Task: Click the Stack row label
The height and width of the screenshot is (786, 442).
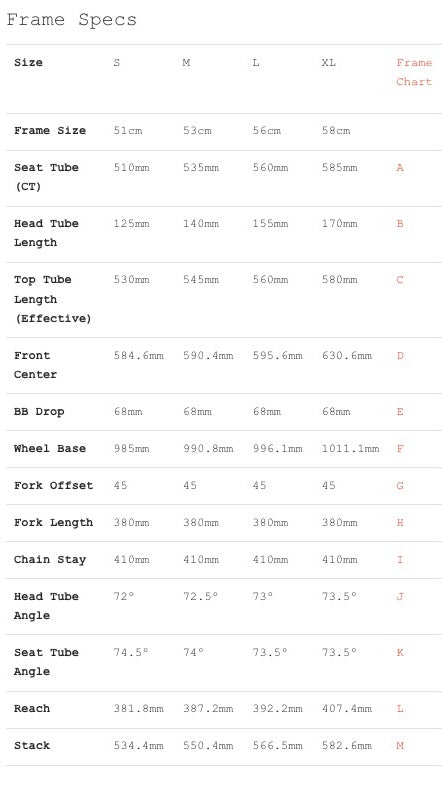Action: 32,746
